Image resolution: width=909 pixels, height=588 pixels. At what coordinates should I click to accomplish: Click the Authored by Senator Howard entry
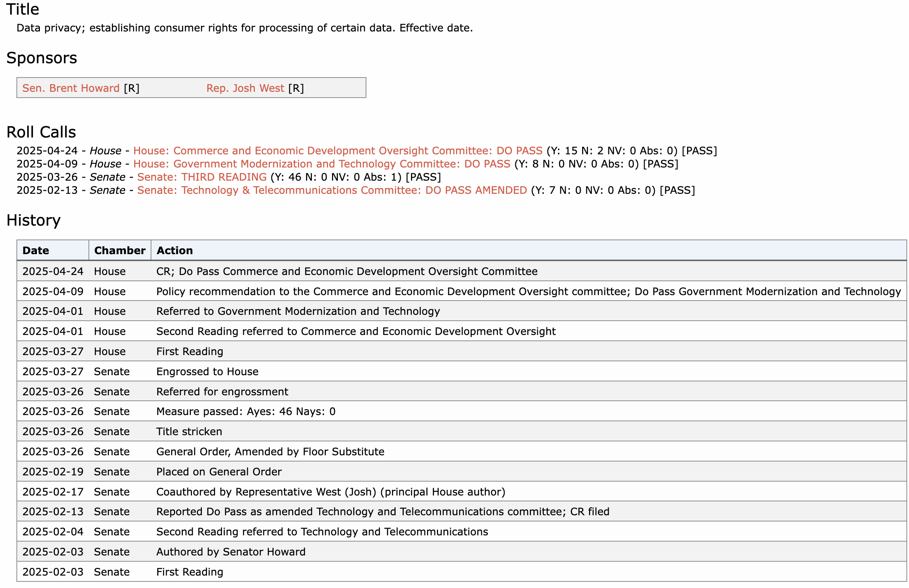231,552
